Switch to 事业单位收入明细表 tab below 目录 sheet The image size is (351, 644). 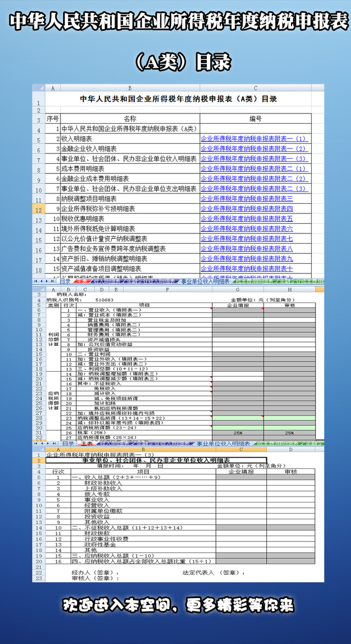204,281
